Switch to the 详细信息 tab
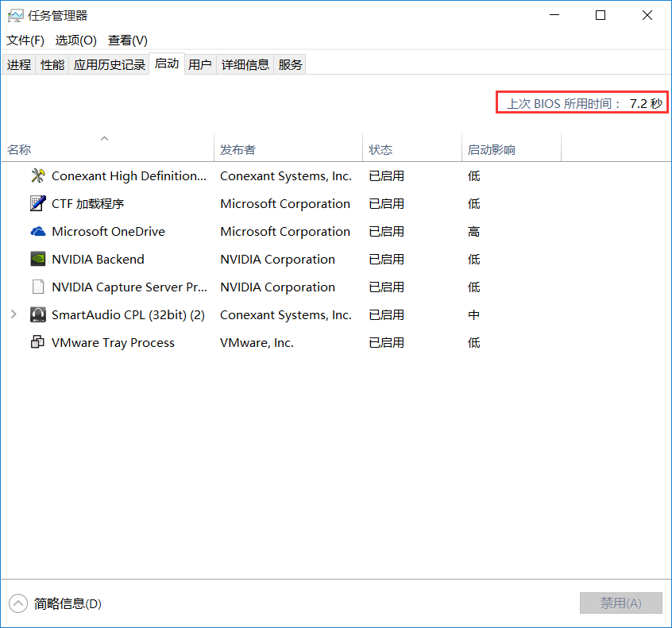 pyautogui.click(x=245, y=64)
